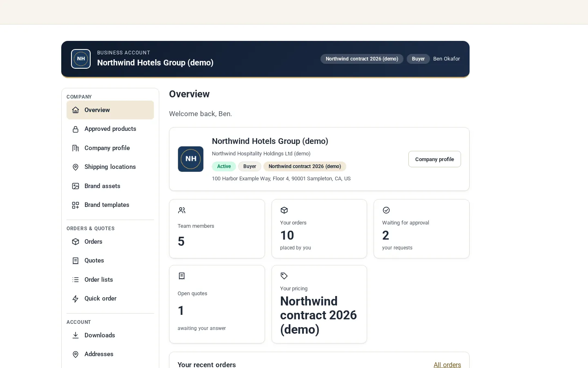
Task: Go to Addresses in Account section
Action: point(110,354)
